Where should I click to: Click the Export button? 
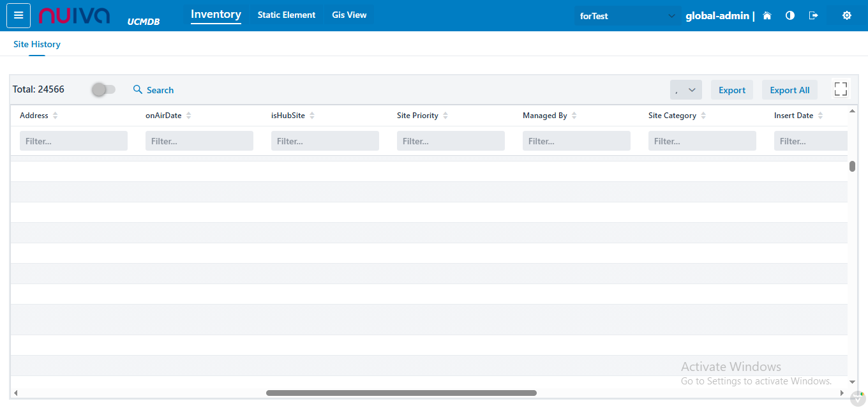coord(732,90)
